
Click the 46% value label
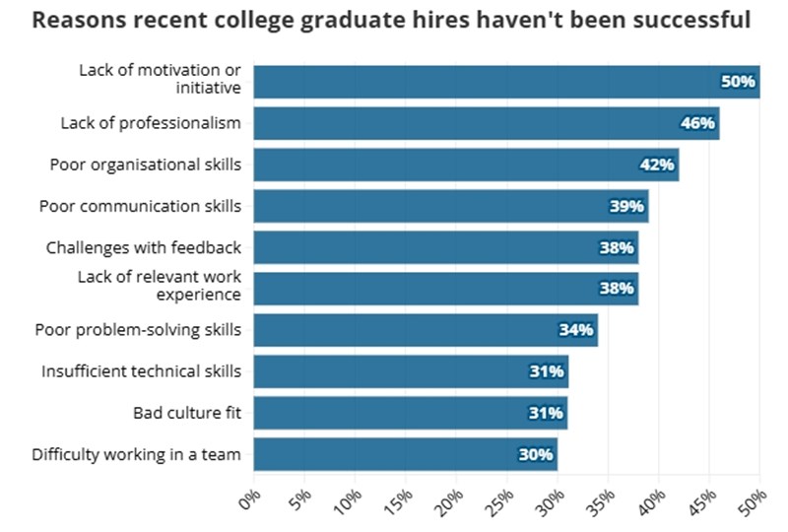[x=697, y=123]
